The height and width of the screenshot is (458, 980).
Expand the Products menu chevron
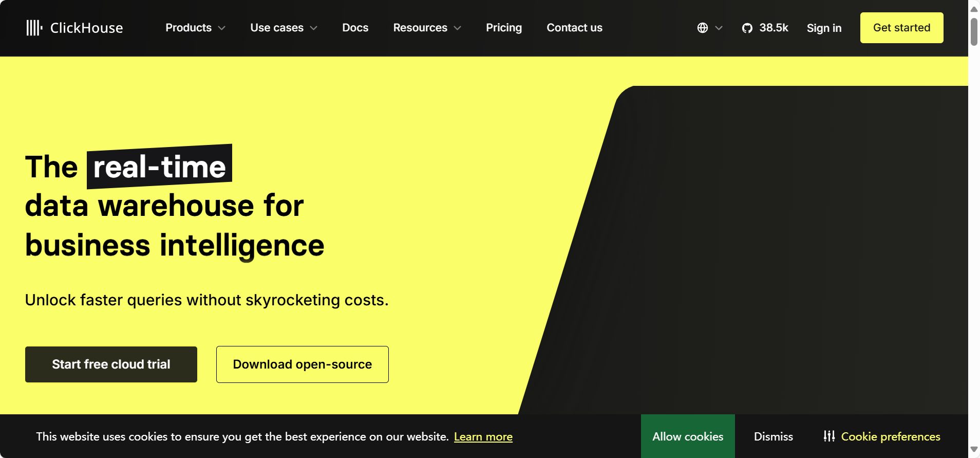tap(222, 28)
